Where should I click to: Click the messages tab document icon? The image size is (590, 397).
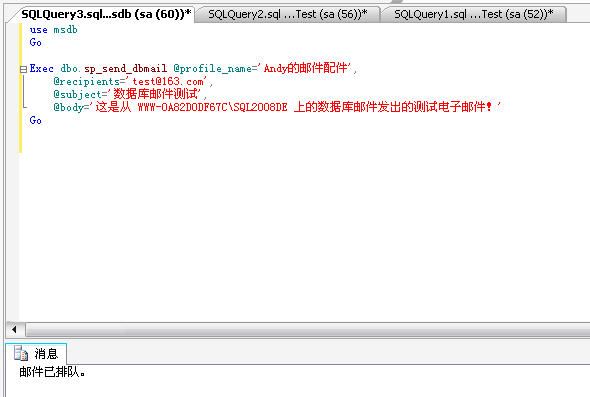point(21,353)
